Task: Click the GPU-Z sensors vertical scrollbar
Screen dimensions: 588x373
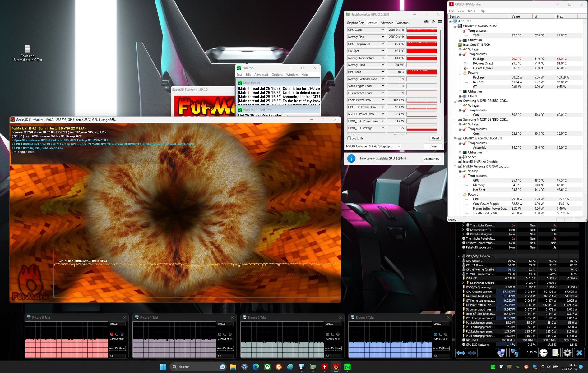Action: point(440,66)
